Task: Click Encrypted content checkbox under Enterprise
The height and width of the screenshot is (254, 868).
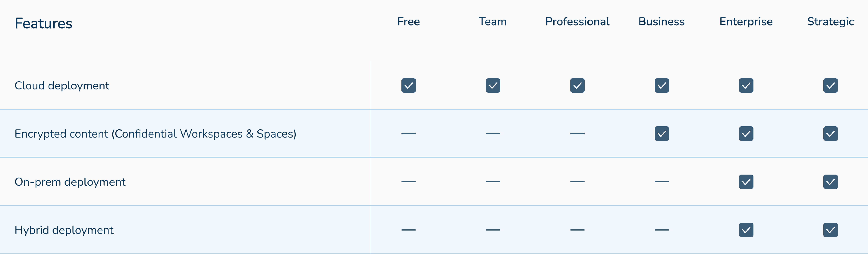Action: click(x=746, y=134)
